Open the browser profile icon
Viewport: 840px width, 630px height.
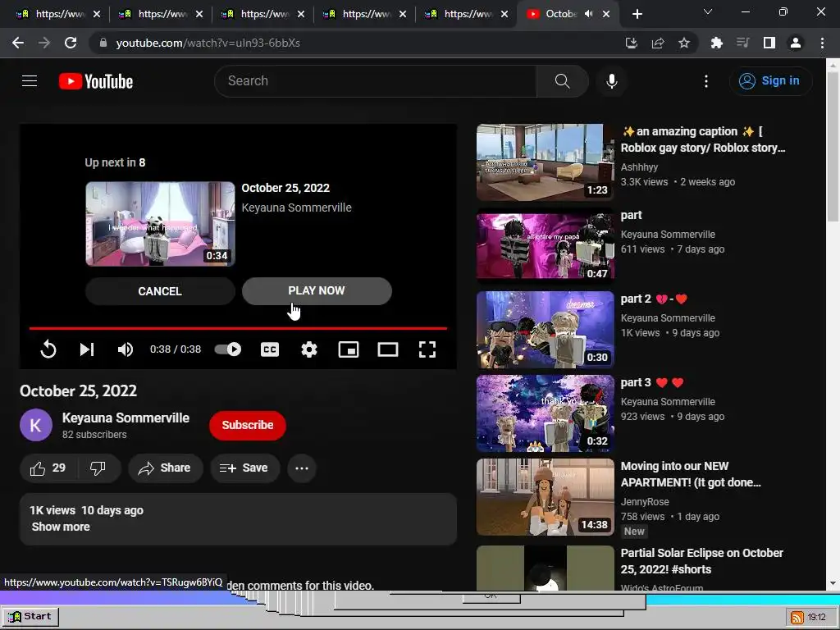pyautogui.click(x=796, y=43)
